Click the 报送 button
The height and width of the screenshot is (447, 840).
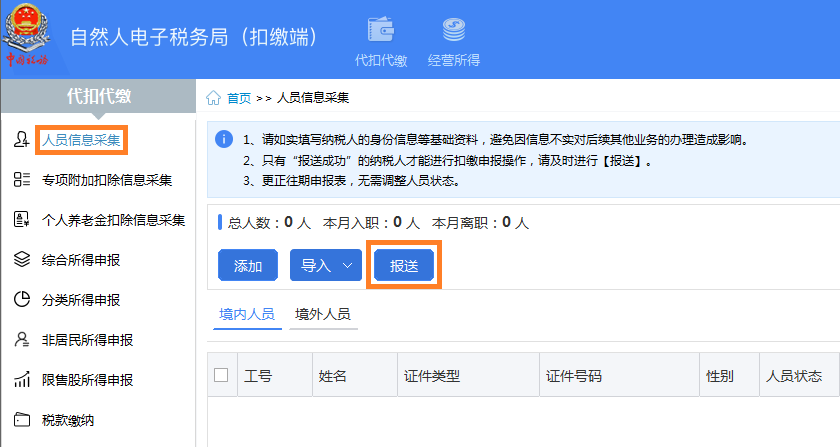[404, 265]
